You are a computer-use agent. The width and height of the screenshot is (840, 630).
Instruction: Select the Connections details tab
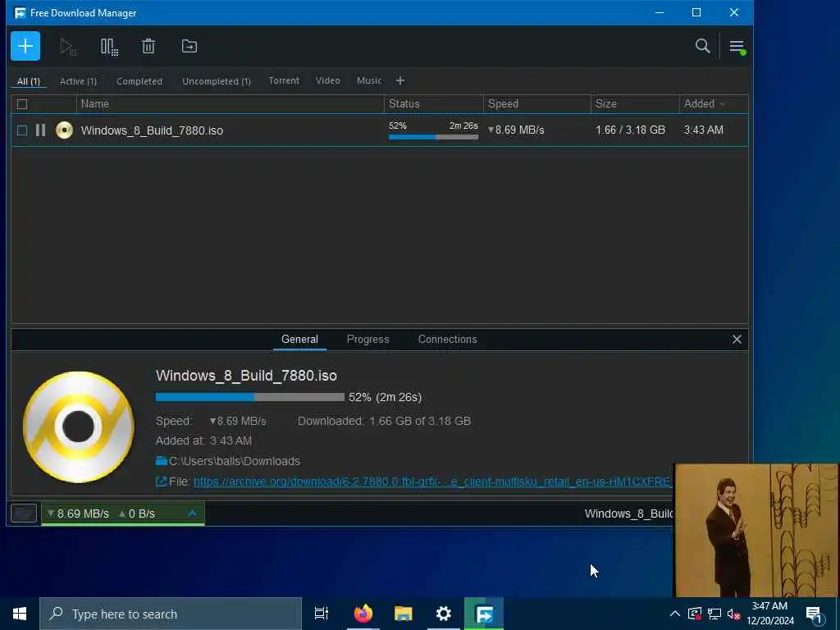[447, 340]
